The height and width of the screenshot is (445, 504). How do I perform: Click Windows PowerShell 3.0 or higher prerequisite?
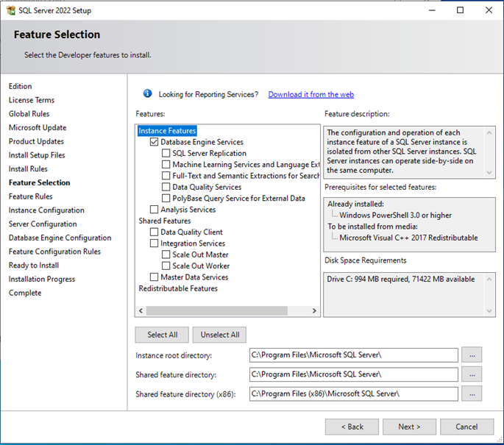pos(395,216)
